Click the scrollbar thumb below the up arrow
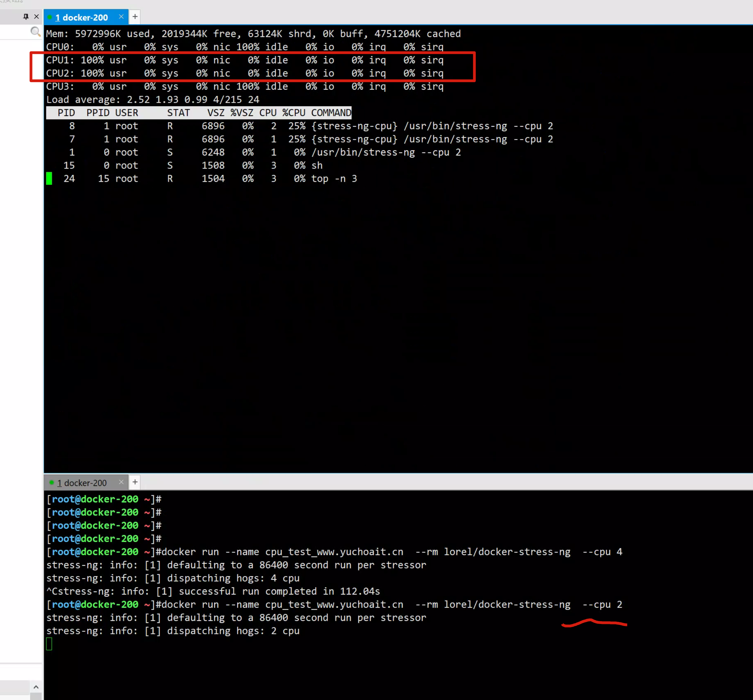 tap(36, 696)
